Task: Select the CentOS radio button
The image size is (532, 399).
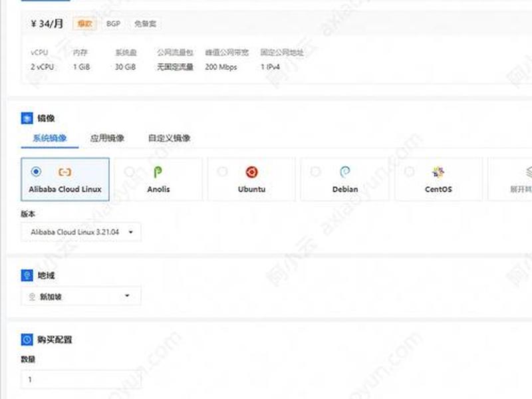Action: point(410,172)
